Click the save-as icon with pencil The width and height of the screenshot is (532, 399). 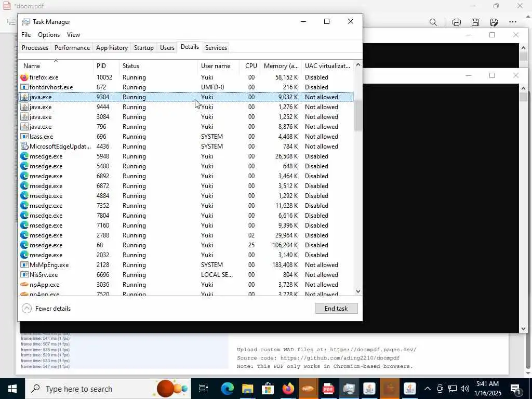click(494, 22)
